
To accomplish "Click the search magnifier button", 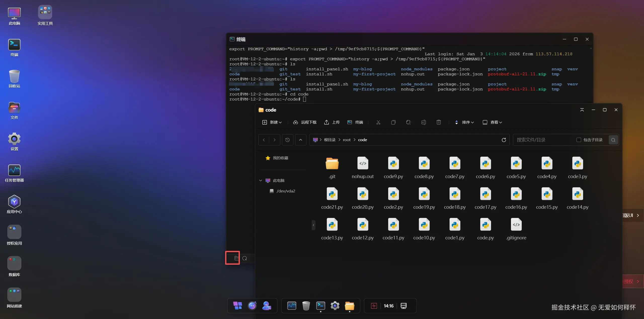I will 613,140.
